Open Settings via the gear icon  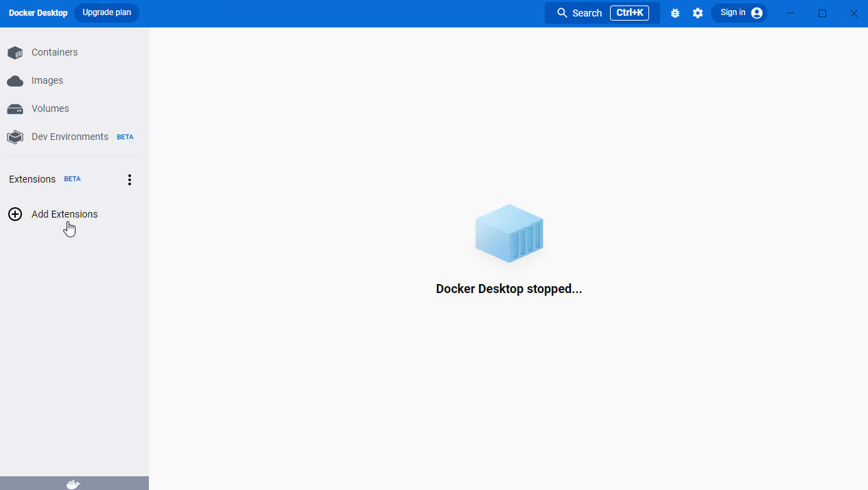(x=698, y=13)
